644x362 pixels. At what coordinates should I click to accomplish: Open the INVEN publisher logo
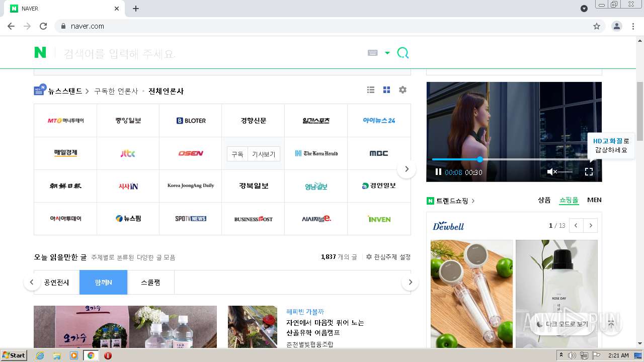click(379, 219)
